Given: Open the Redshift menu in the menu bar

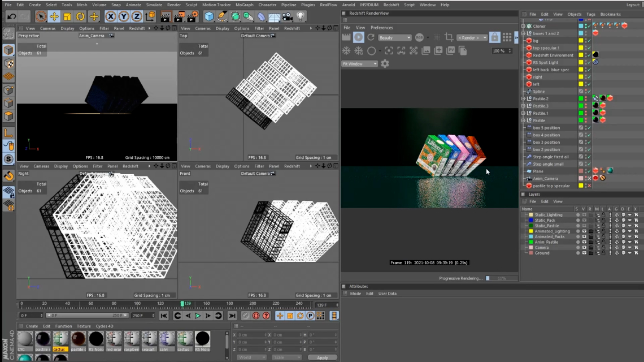Looking at the screenshot, I should [x=391, y=5].
